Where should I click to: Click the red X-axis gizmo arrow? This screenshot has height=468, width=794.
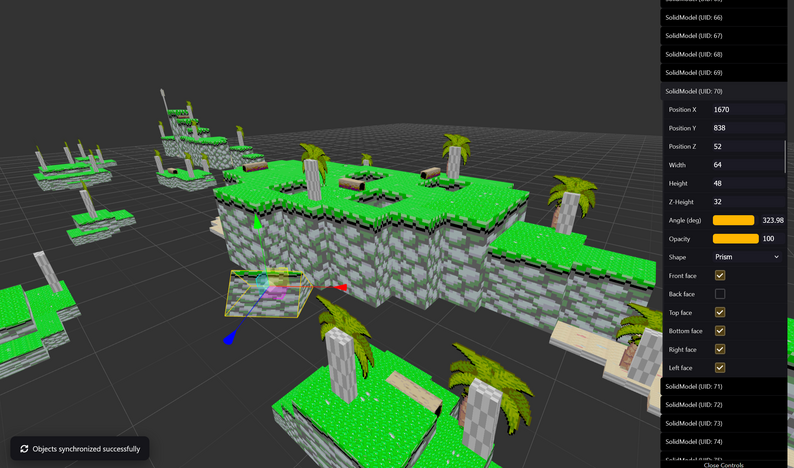point(339,288)
